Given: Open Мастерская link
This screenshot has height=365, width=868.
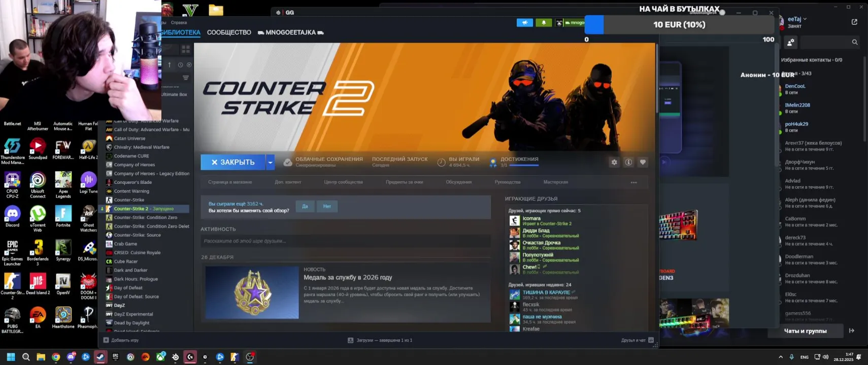Looking at the screenshot, I should tap(555, 182).
